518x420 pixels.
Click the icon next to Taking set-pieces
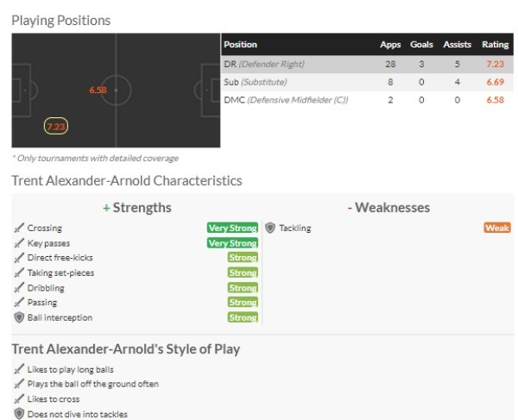[x=18, y=273]
